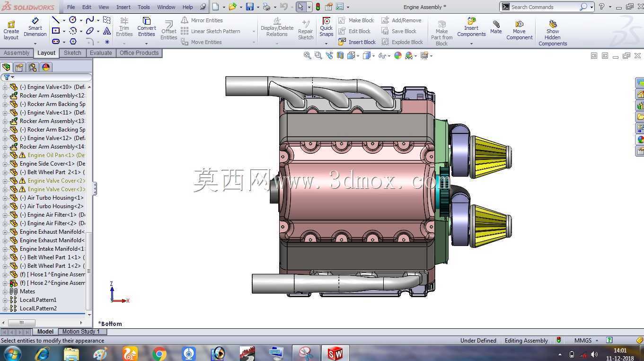Open FeatureManager design tree tab icon
Screen dimensions: 644x361
click(6, 67)
